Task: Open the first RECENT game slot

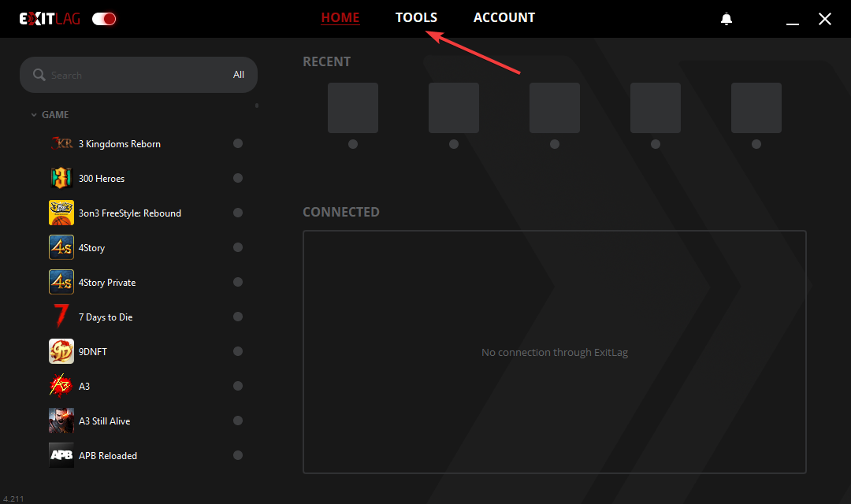Action: (x=353, y=108)
